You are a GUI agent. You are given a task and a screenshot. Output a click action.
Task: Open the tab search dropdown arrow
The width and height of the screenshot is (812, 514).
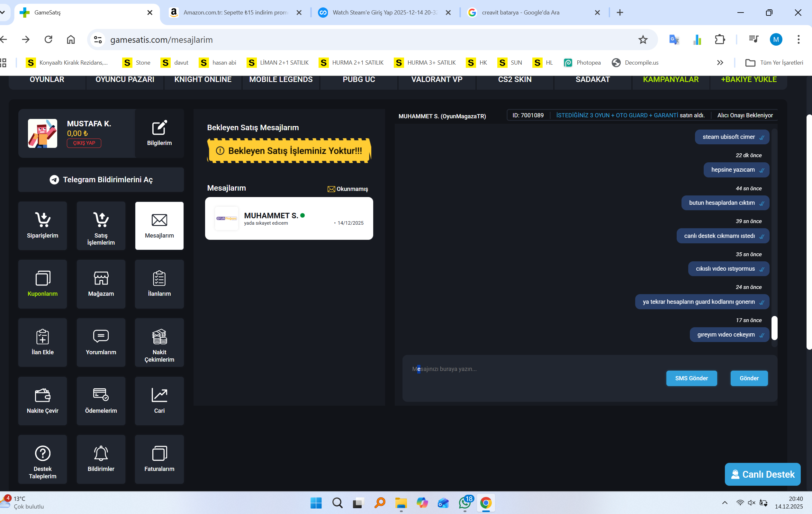3,13
